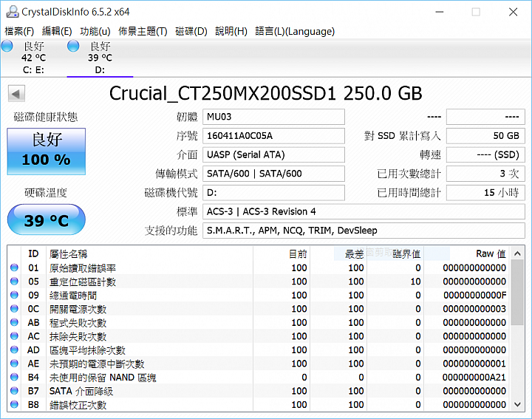This screenshot has width=532, height=419.
Task: Select the blue status orb for C: E: disk
Action: point(7,46)
